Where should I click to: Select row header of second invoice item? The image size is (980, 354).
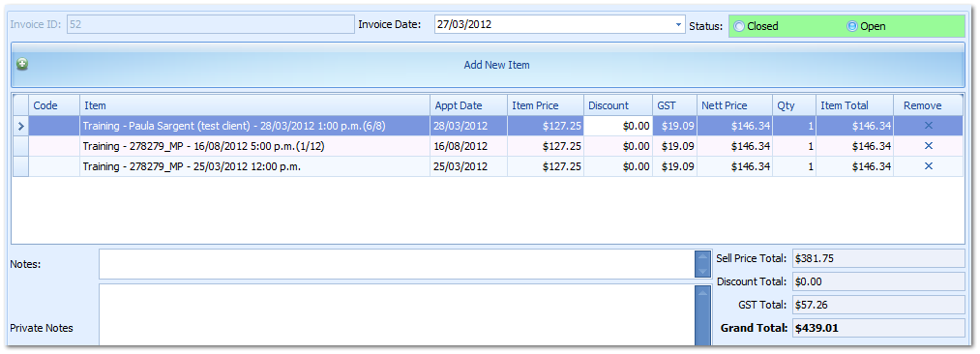click(x=20, y=146)
